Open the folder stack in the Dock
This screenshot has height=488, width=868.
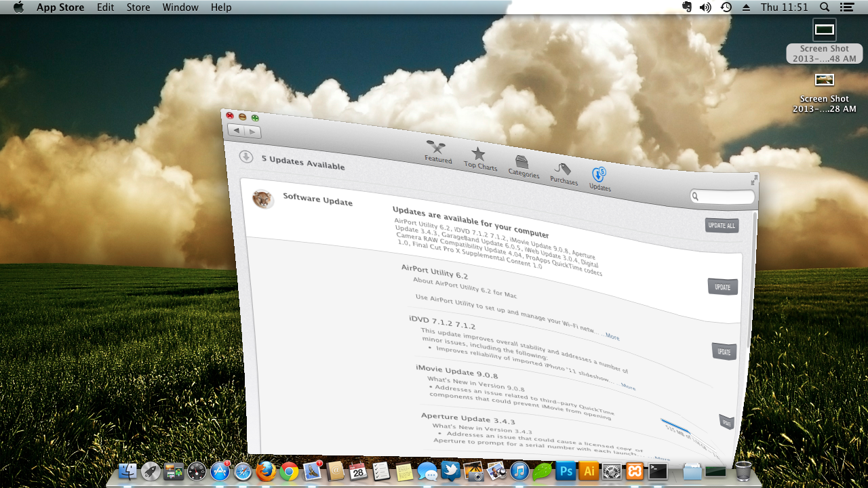(692, 471)
